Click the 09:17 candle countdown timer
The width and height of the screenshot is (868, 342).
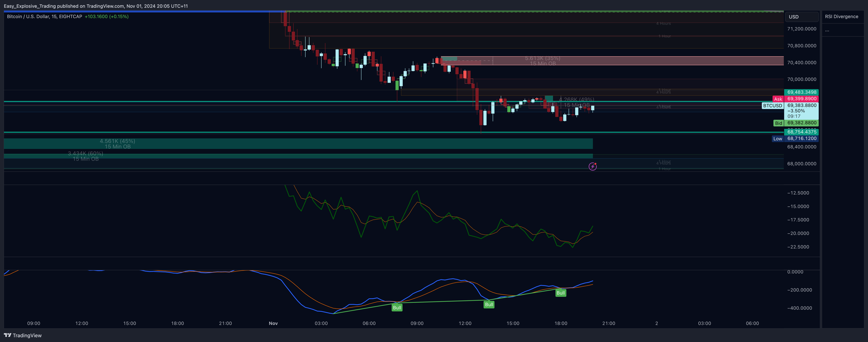tap(793, 116)
